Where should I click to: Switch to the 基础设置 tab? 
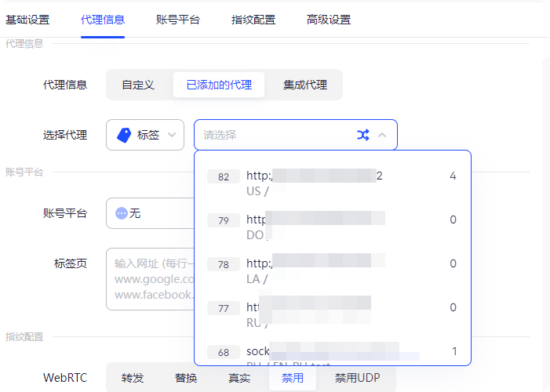27,20
